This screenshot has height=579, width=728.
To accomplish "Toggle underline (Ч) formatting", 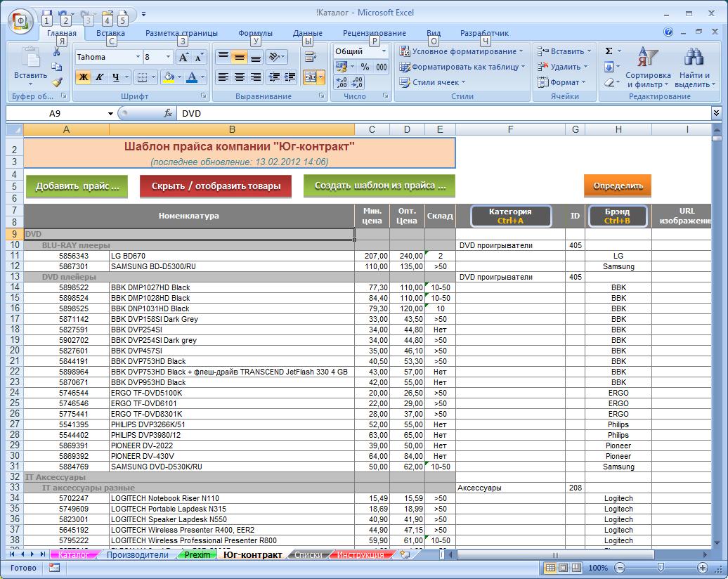I will pos(116,77).
